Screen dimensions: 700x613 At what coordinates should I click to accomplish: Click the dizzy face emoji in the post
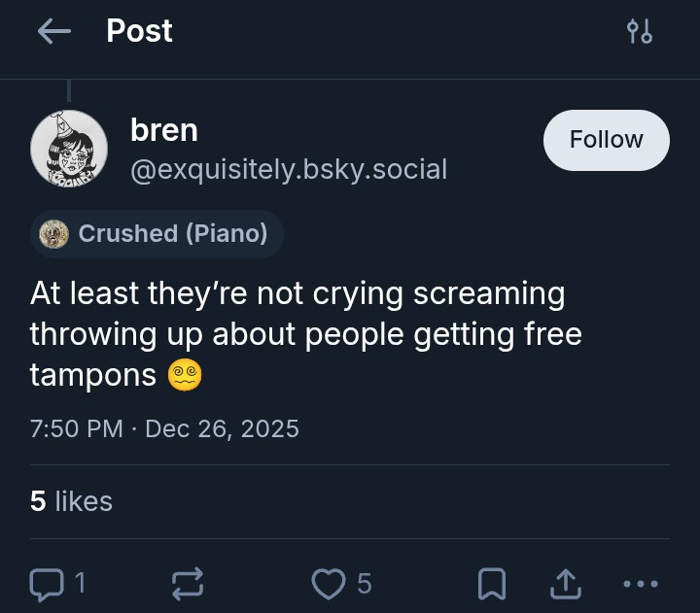point(185,375)
